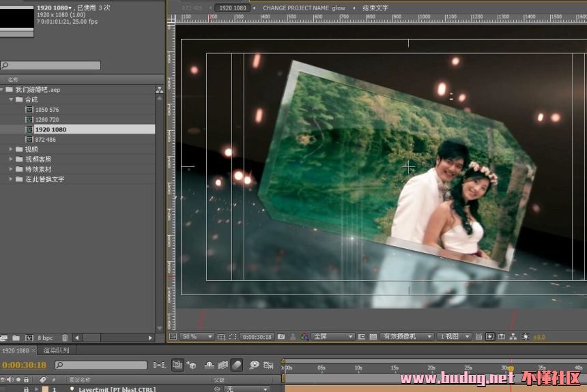The height and width of the screenshot is (392, 587).
Task: Toggle motion blur enable switch in timeline
Action: pos(236,365)
